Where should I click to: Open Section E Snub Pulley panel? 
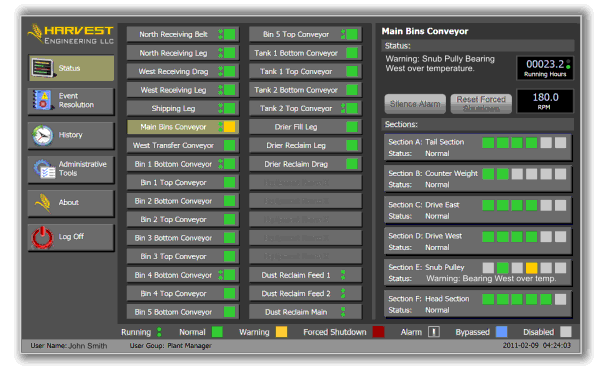477,273
